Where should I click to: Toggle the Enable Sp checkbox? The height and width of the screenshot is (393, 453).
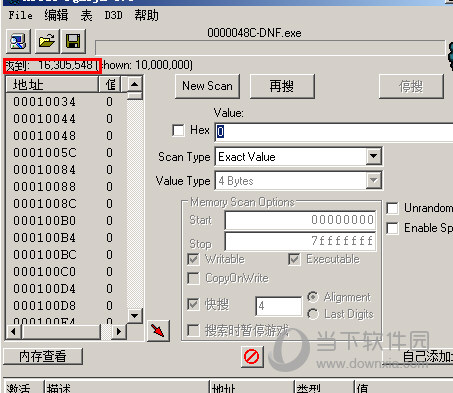(x=392, y=228)
